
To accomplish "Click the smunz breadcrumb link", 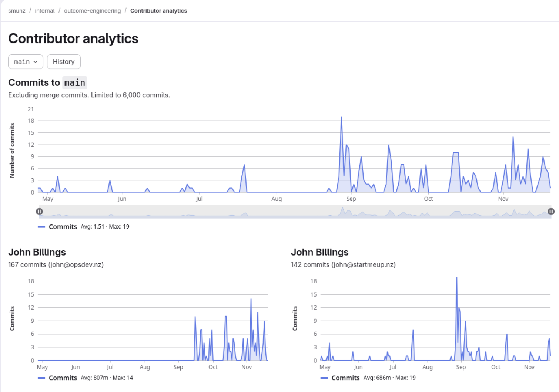I will pyautogui.click(x=17, y=11).
